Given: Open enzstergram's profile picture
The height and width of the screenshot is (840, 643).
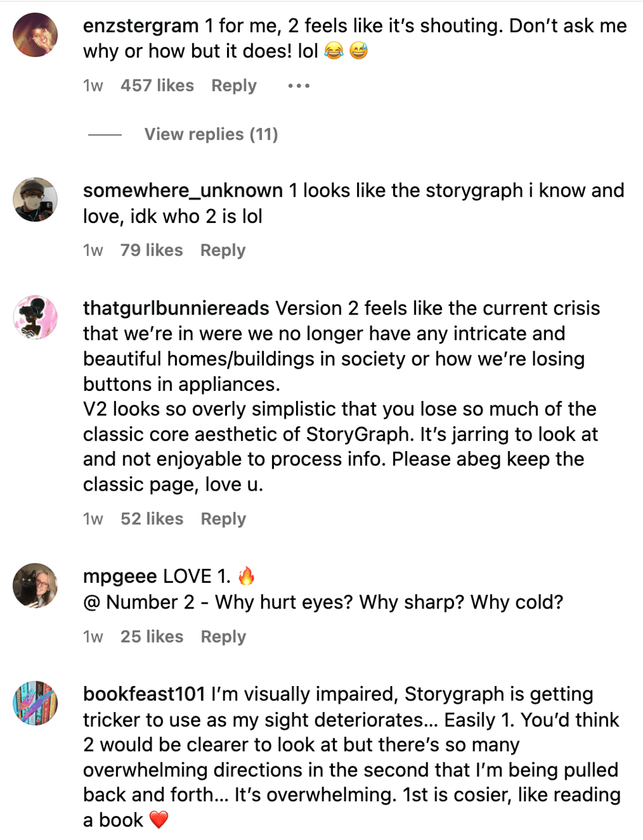Looking at the screenshot, I should point(35,35).
